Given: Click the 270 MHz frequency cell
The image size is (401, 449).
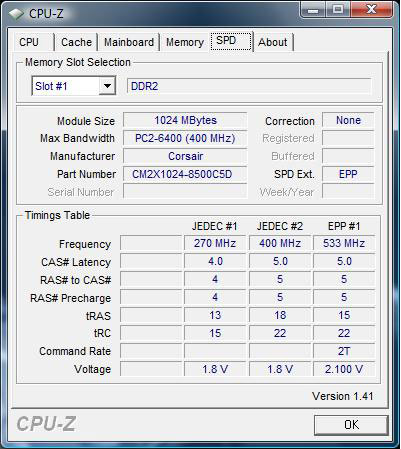Looking at the screenshot, I should (215, 243).
